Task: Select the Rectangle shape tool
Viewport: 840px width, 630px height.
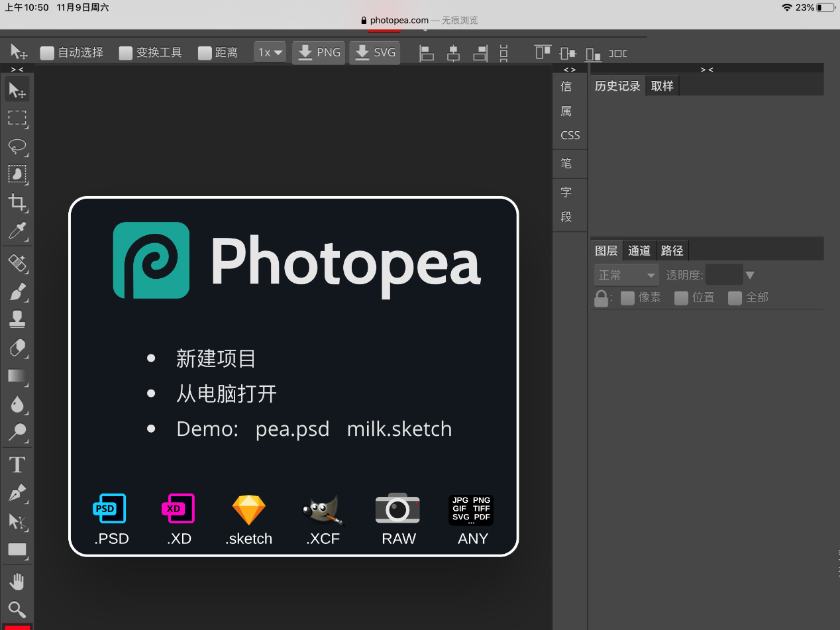Action: (x=17, y=550)
